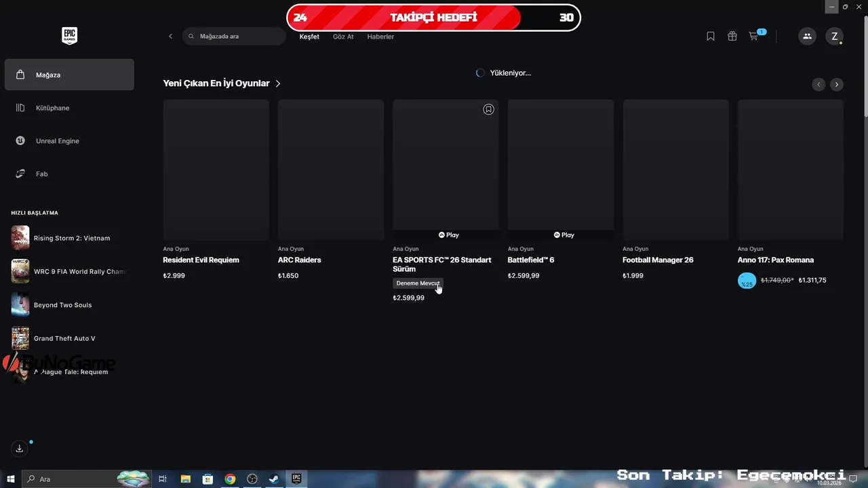
Task: Switch to the Göz At tab
Action: pyautogui.click(x=343, y=37)
